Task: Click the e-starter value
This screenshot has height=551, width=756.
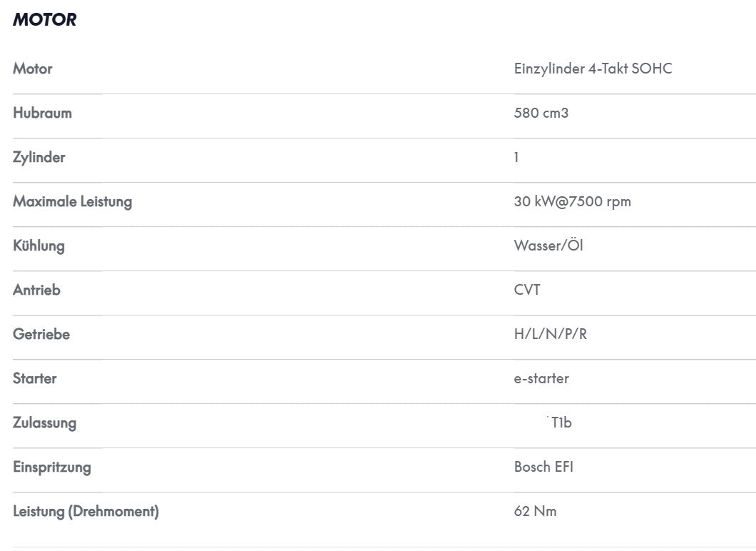Action: click(x=541, y=378)
